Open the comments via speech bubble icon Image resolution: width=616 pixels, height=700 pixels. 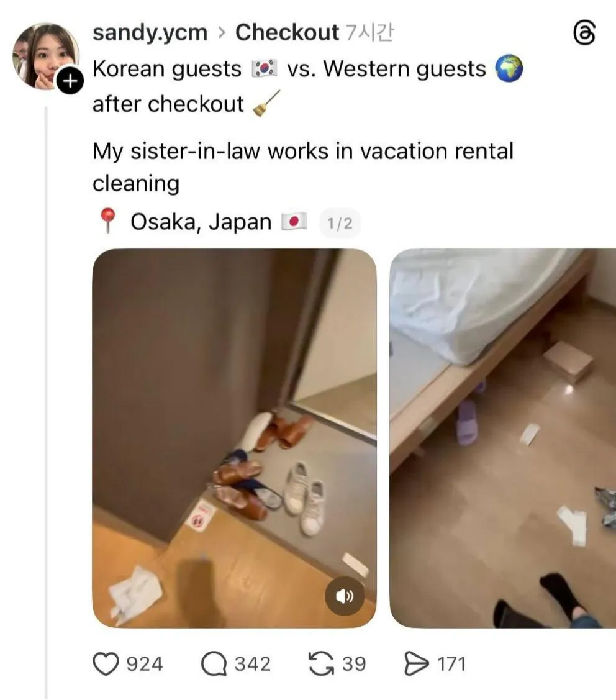(214, 664)
